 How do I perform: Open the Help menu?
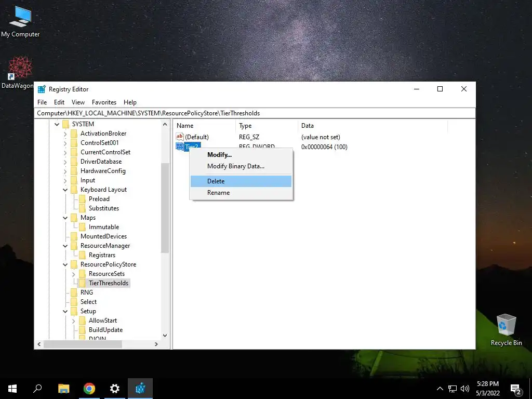pyautogui.click(x=130, y=102)
